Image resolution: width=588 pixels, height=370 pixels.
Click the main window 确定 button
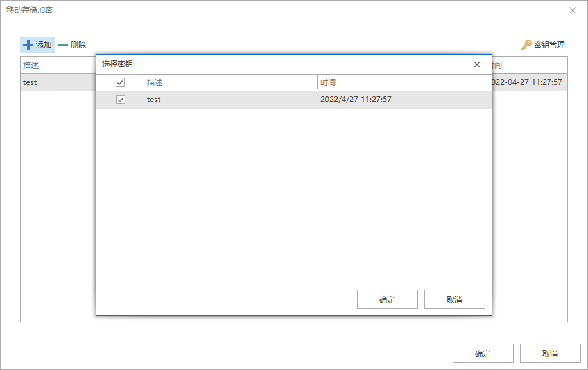[x=483, y=353]
